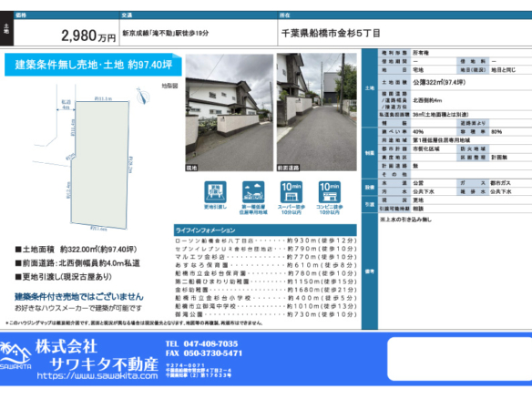
Task: Click the 第1種低層住居専用地域 table value
Action: pos(441,140)
